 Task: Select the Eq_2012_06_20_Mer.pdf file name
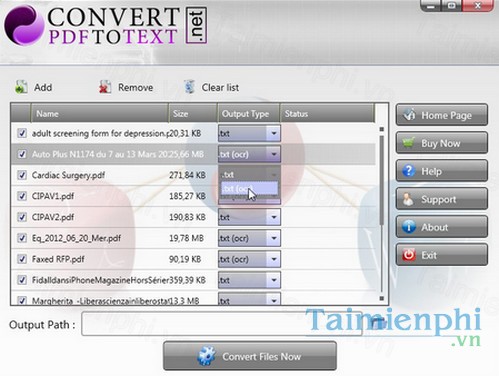pyautogui.click(x=76, y=238)
